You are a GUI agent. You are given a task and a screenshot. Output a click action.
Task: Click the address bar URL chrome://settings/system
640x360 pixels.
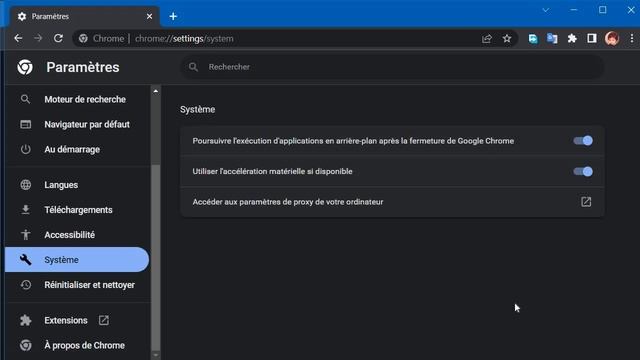pyautogui.click(x=184, y=39)
